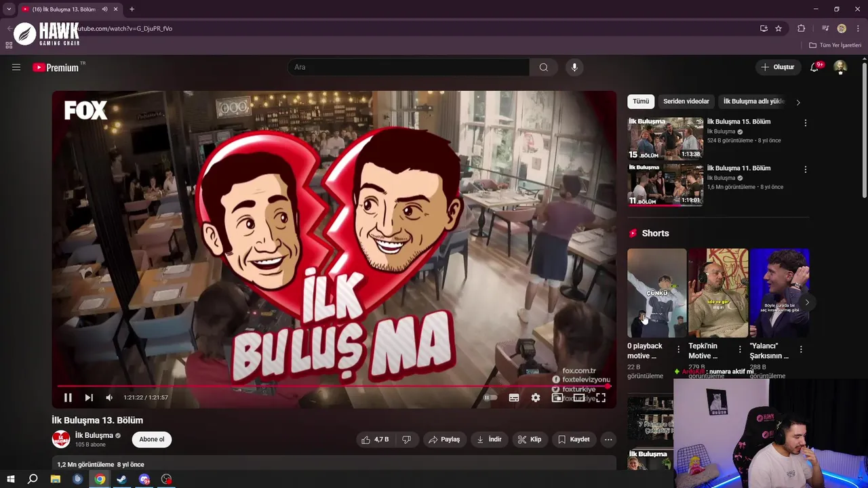Open player settings gear

point(536,398)
